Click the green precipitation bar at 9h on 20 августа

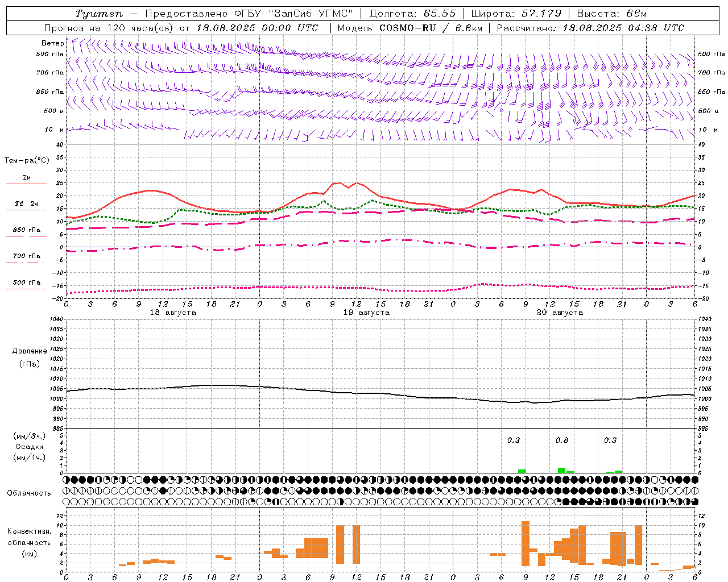pos(522,471)
